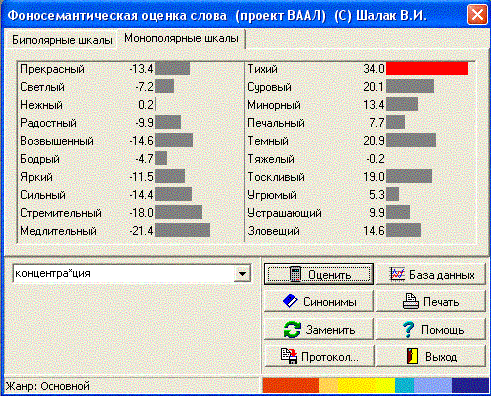Click the blue book icon on Синонимы
The width and height of the screenshot is (500, 400).
(x=290, y=301)
